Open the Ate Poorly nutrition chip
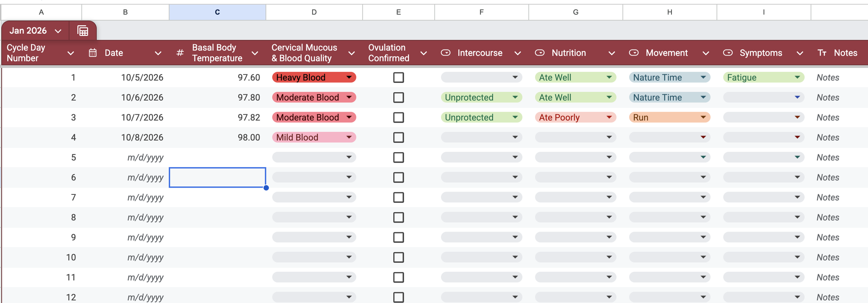The image size is (868, 303). pyautogui.click(x=575, y=118)
